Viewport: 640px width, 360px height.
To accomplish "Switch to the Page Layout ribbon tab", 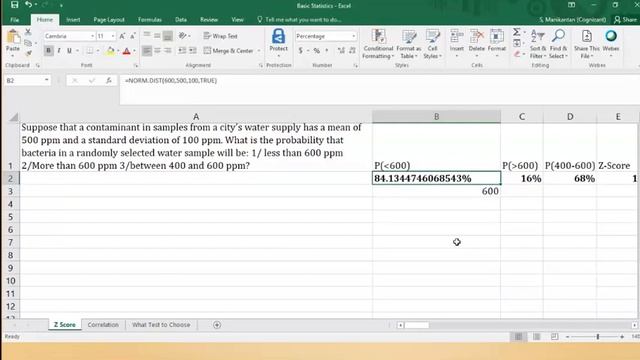I will pos(109,20).
